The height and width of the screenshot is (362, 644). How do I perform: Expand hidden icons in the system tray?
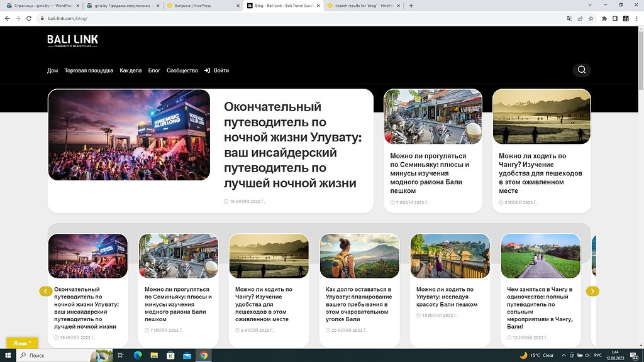pos(563,355)
